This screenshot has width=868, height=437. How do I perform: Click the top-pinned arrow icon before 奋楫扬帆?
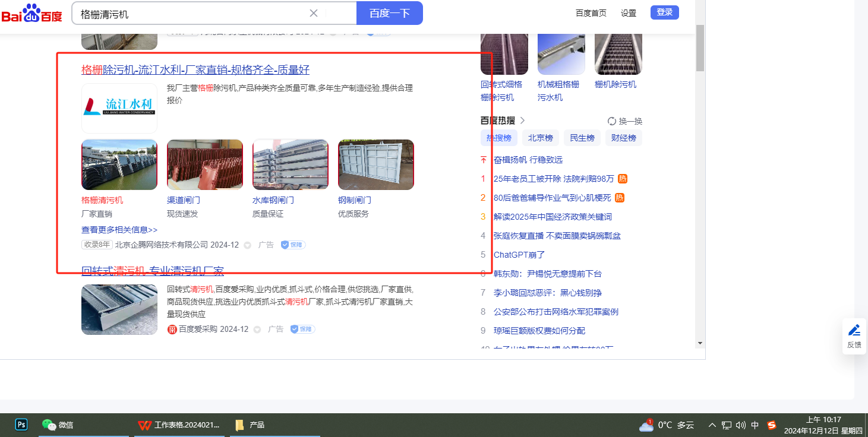(x=483, y=160)
